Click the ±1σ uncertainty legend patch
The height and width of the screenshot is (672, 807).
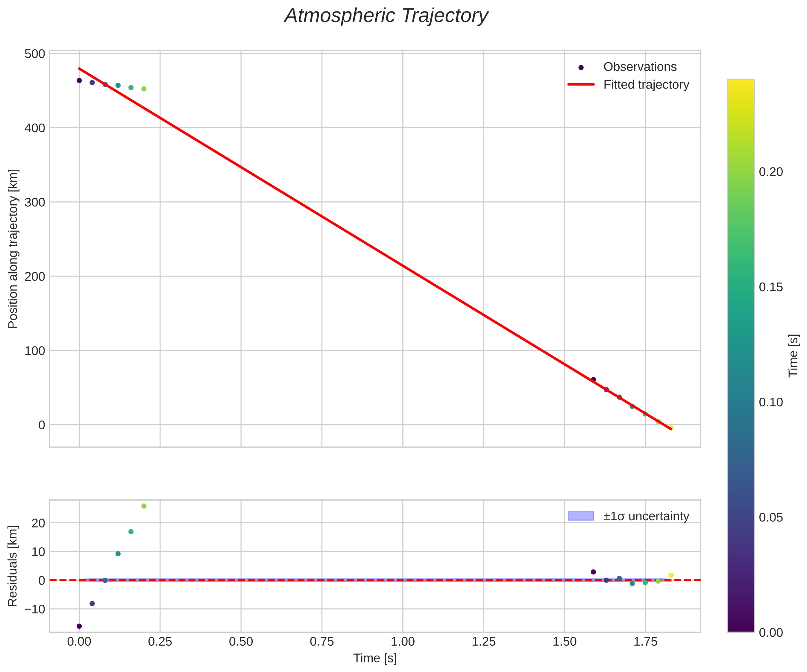[x=581, y=516]
